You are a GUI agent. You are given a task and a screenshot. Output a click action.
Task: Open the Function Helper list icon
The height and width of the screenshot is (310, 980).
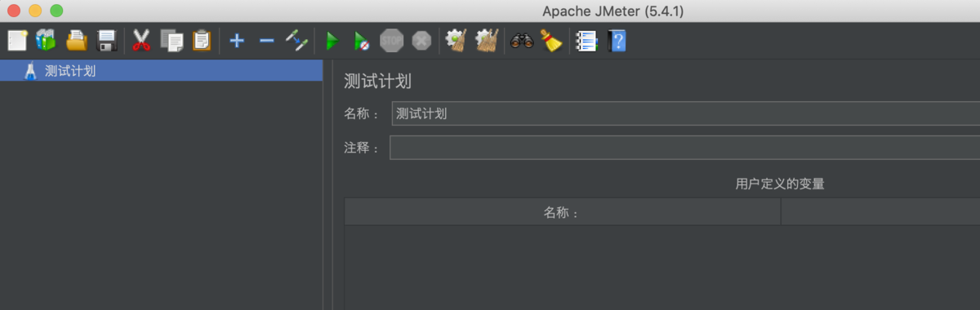[586, 40]
